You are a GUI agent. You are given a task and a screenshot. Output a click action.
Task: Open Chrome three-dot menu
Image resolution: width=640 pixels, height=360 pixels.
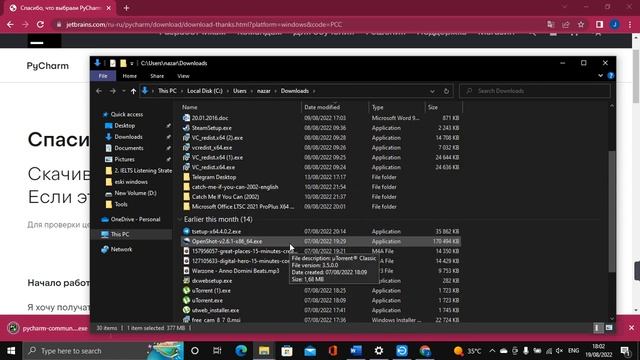click(x=630, y=24)
